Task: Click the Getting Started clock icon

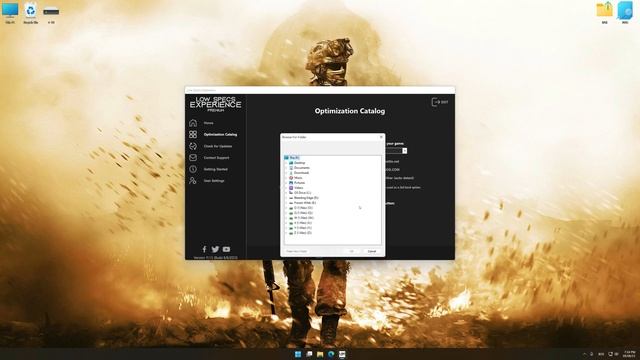Action: pyautogui.click(x=193, y=169)
